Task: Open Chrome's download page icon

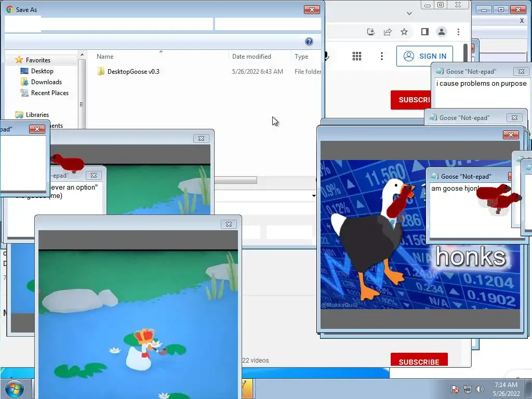Action: tap(371, 32)
